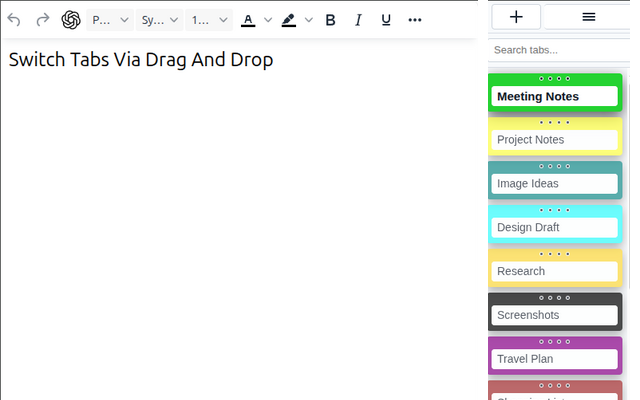This screenshot has height=400, width=640.
Task: Open the Travel Plan tab
Action: (554, 359)
